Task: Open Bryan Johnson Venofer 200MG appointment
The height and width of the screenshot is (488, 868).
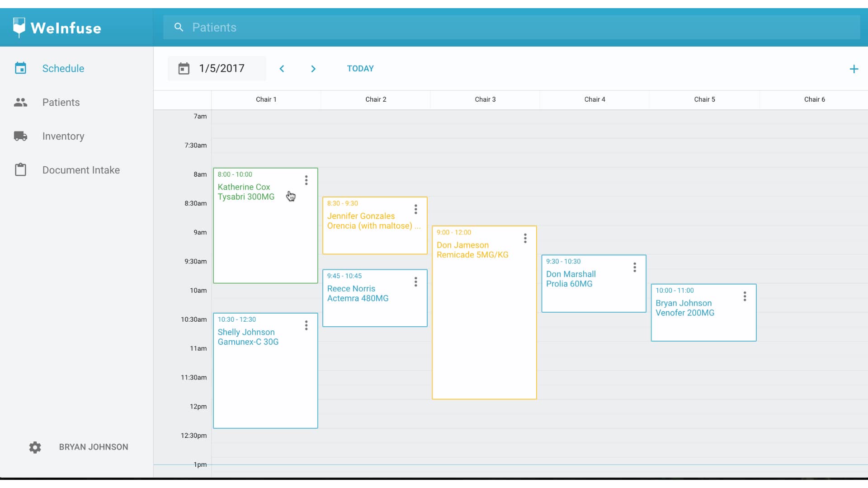Action: [x=703, y=313]
